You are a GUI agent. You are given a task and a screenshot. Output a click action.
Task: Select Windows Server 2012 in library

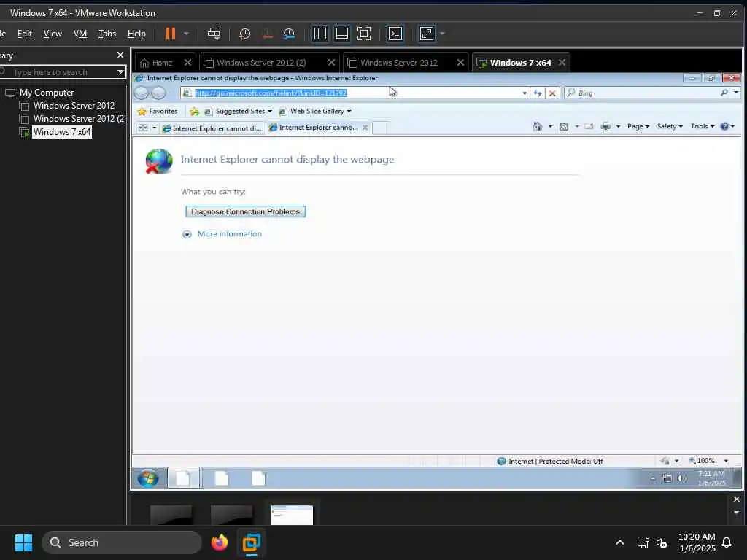click(x=74, y=105)
